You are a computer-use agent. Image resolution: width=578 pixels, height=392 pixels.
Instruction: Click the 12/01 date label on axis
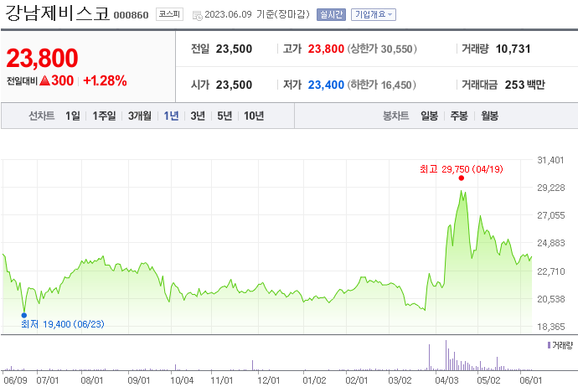[x=268, y=380]
